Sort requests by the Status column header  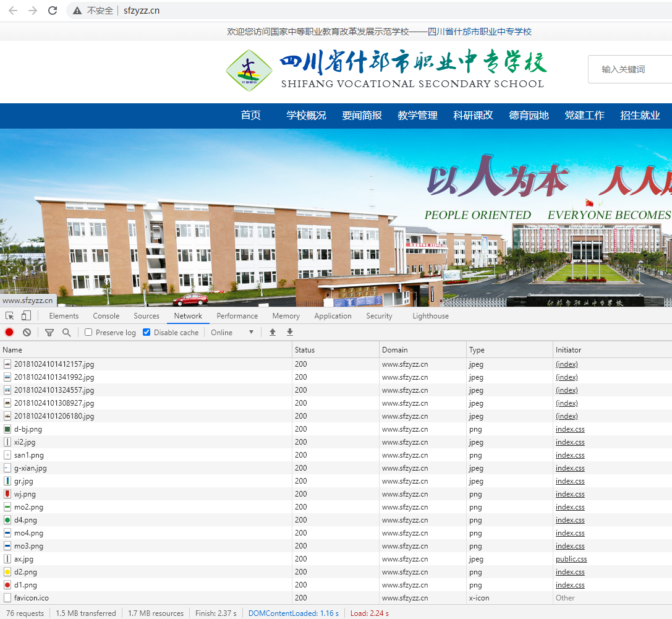tap(305, 350)
